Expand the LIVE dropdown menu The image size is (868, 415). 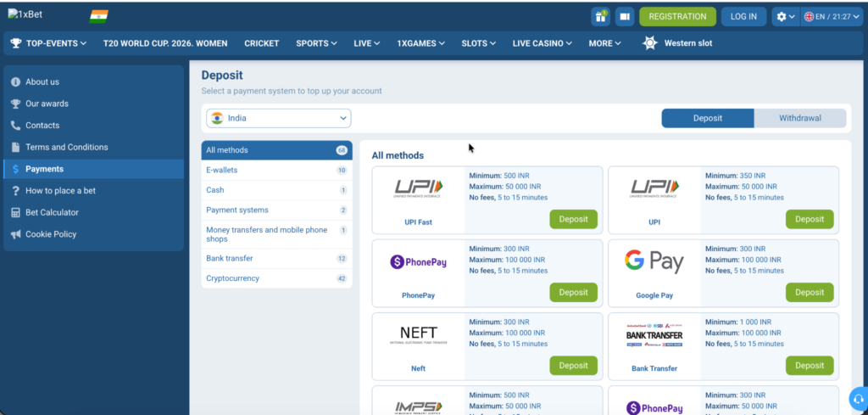(x=367, y=43)
